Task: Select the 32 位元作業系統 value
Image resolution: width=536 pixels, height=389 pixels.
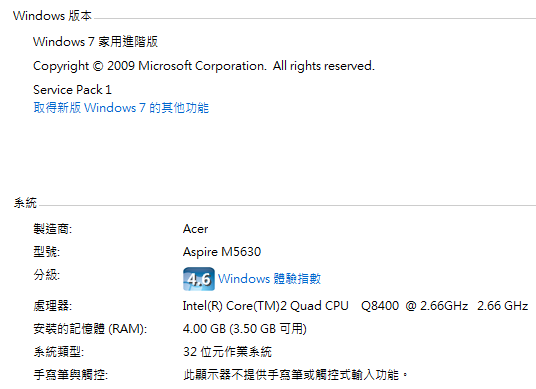Action: pyautogui.click(x=227, y=352)
